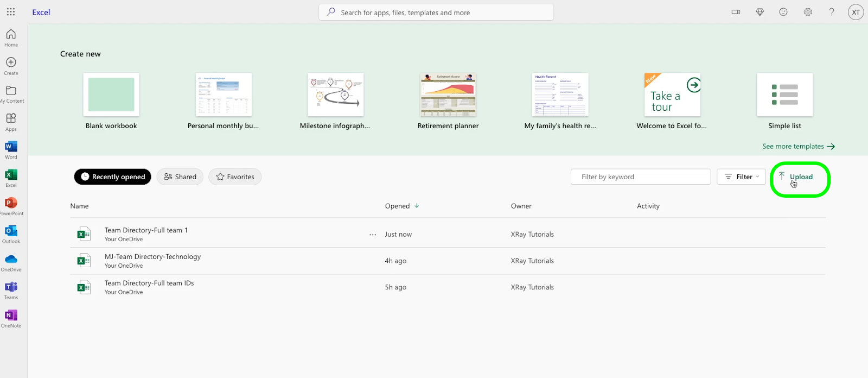Open the file Team Directory-Full team 1
The height and width of the screenshot is (378, 868).
click(146, 230)
